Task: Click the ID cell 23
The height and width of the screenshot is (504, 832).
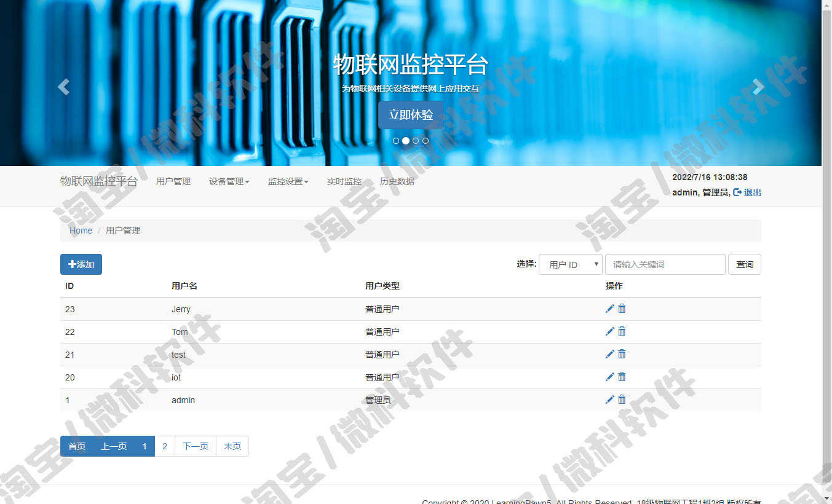Action: click(x=70, y=309)
